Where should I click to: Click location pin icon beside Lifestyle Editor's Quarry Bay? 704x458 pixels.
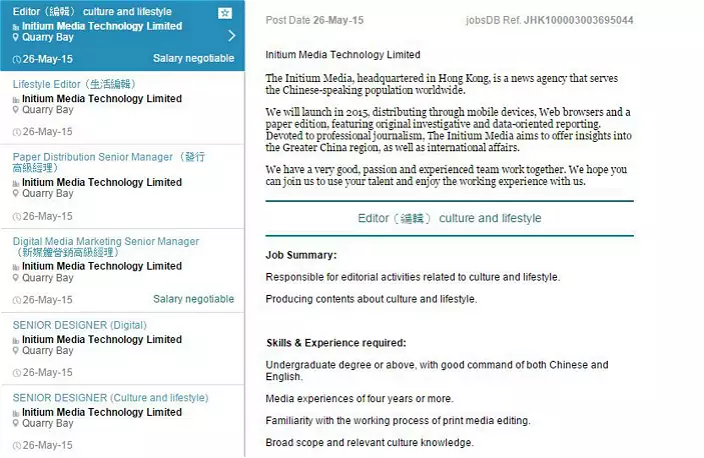[x=16, y=110]
